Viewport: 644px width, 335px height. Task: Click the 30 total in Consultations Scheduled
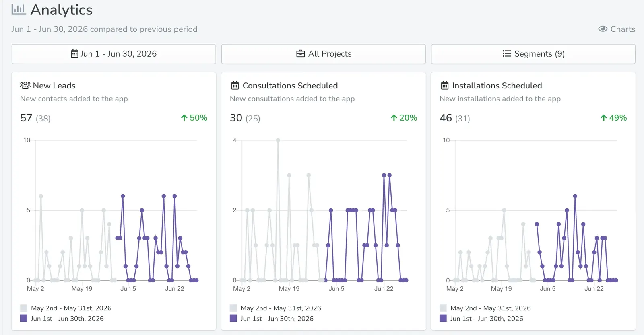[236, 118]
